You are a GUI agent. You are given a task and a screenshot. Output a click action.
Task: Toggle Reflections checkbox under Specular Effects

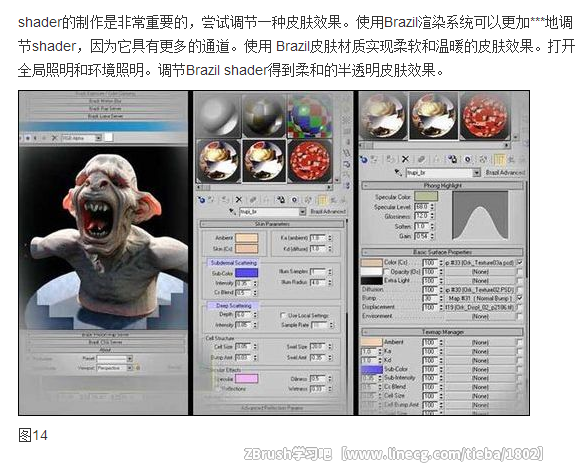click(x=217, y=389)
